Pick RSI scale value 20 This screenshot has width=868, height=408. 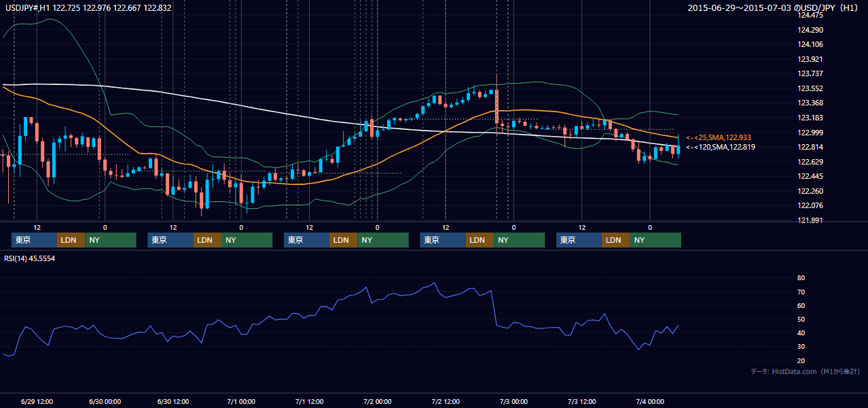801,360
